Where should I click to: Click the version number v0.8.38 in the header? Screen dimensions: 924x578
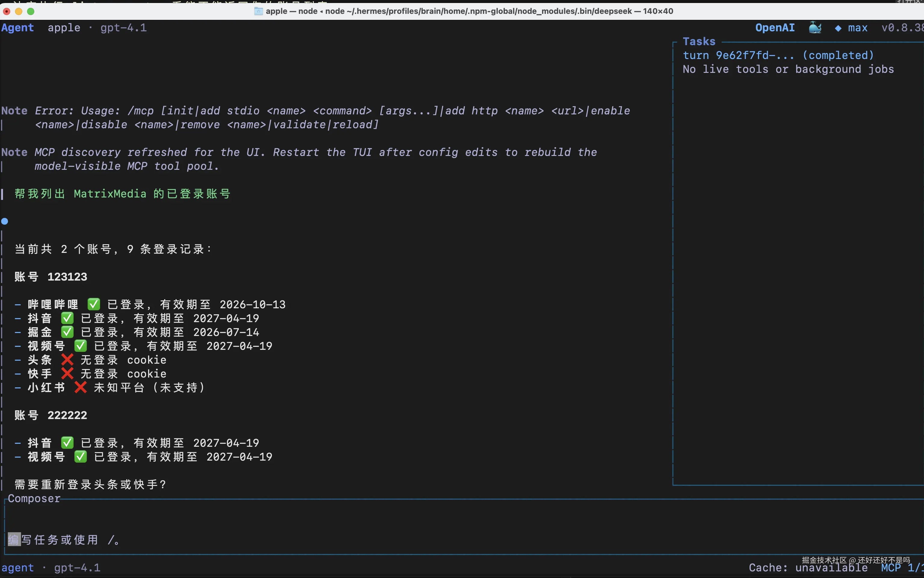tap(902, 28)
